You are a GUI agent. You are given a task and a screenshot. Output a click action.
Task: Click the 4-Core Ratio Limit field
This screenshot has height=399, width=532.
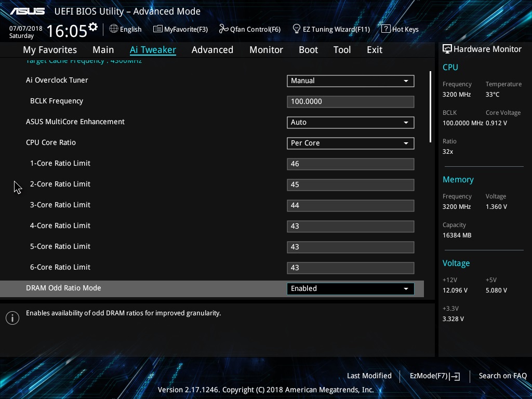[x=351, y=227]
